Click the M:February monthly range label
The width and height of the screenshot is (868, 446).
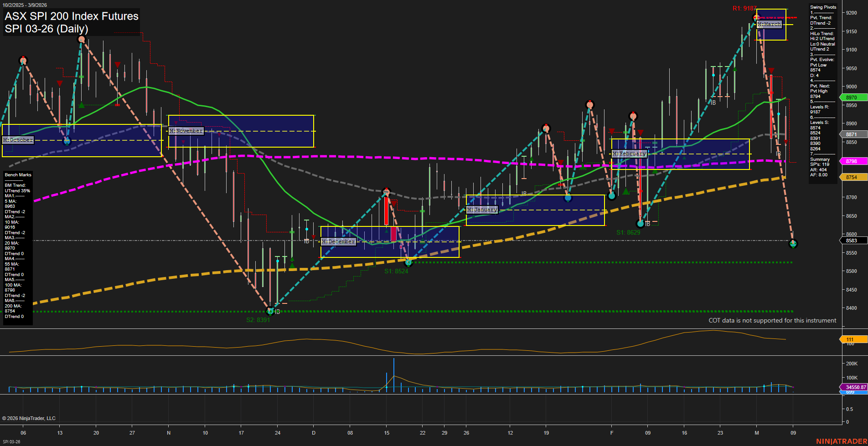tap(629, 154)
